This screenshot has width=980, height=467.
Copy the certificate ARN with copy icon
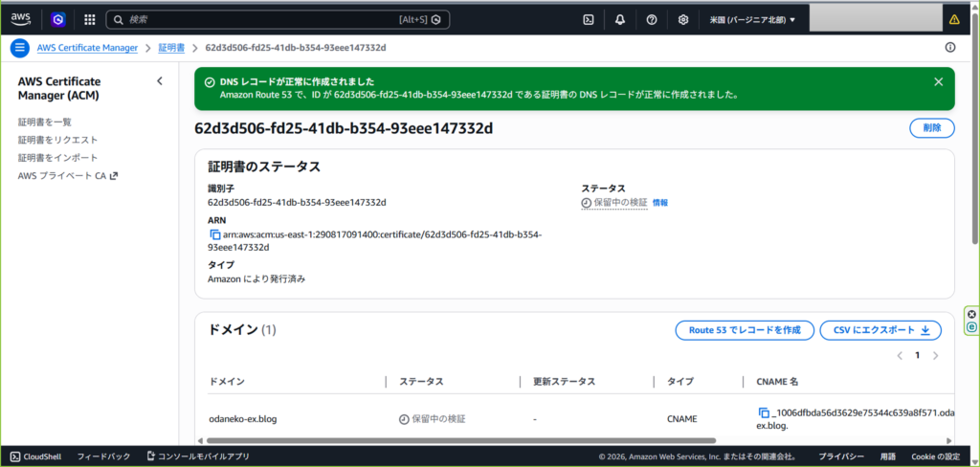click(x=214, y=234)
